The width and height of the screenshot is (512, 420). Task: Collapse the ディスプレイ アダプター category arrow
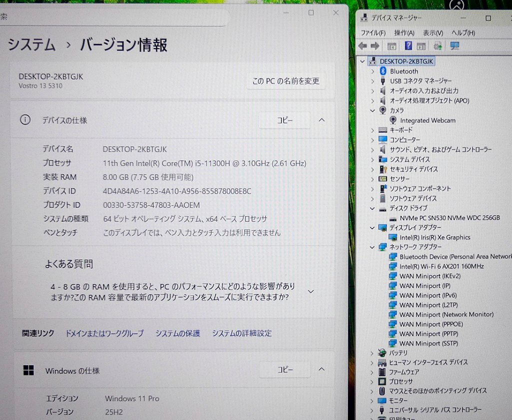[372, 227]
